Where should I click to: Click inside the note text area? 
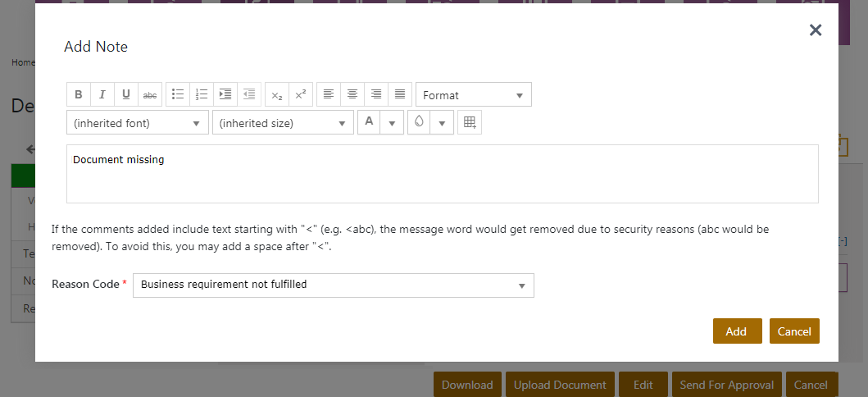(443, 176)
